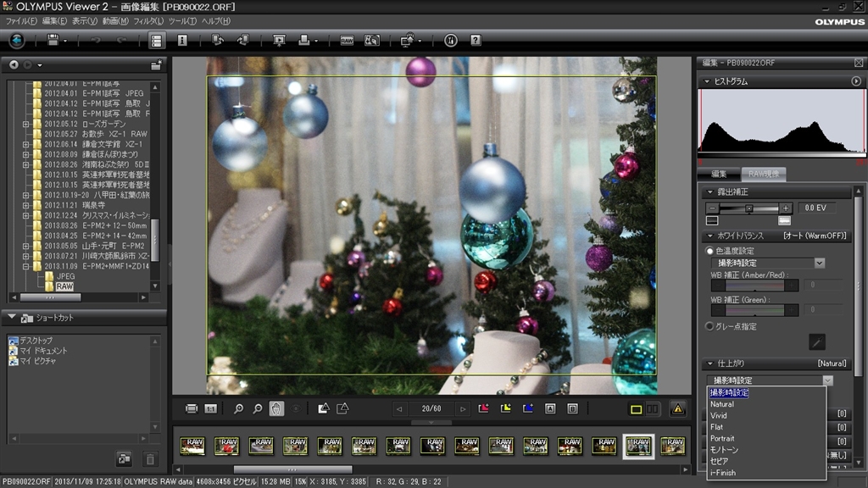Image resolution: width=868 pixels, height=488 pixels.
Task: Open help question mark icon
Action: [x=476, y=41]
